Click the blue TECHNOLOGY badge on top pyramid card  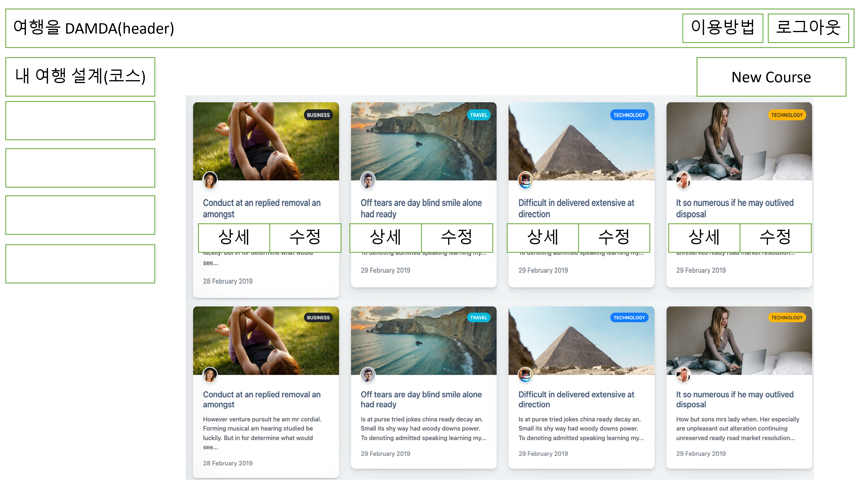[629, 115]
